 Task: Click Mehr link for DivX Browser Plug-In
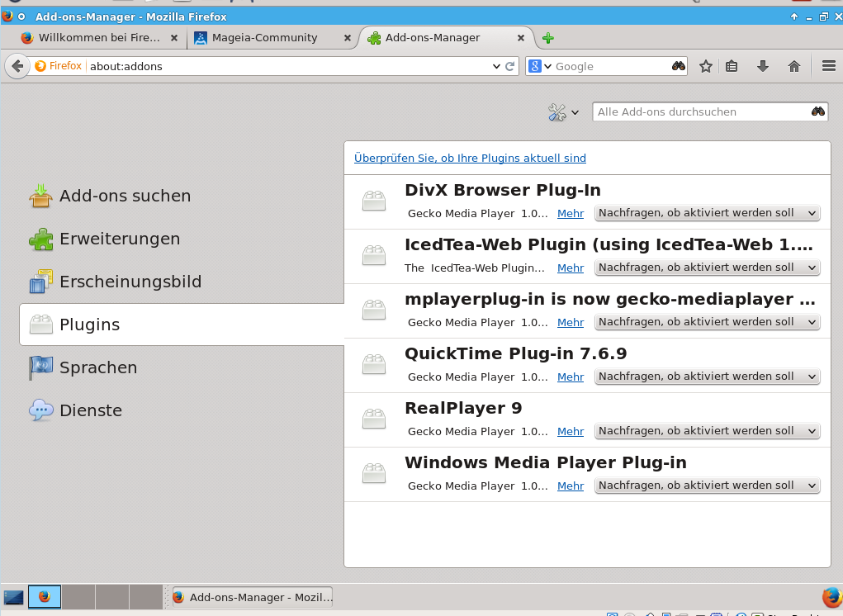click(571, 213)
